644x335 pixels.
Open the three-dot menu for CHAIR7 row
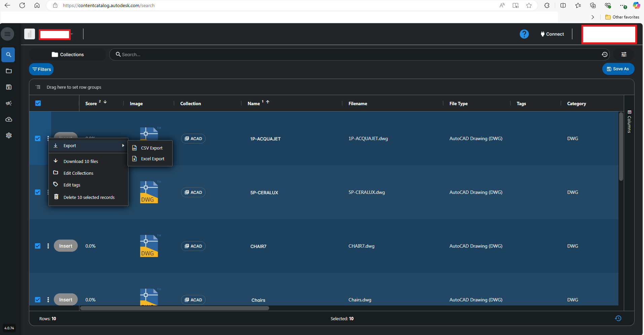click(x=48, y=246)
